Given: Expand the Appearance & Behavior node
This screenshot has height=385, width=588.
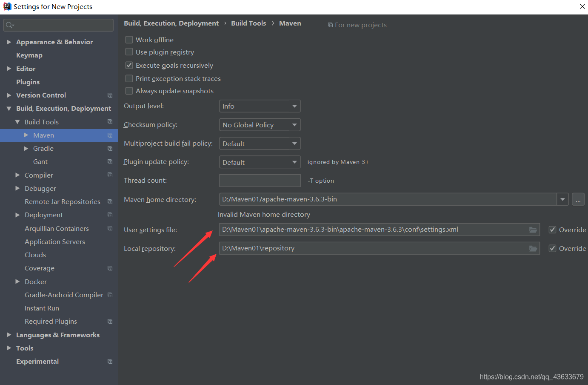Looking at the screenshot, I should click(x=9, y=42).
